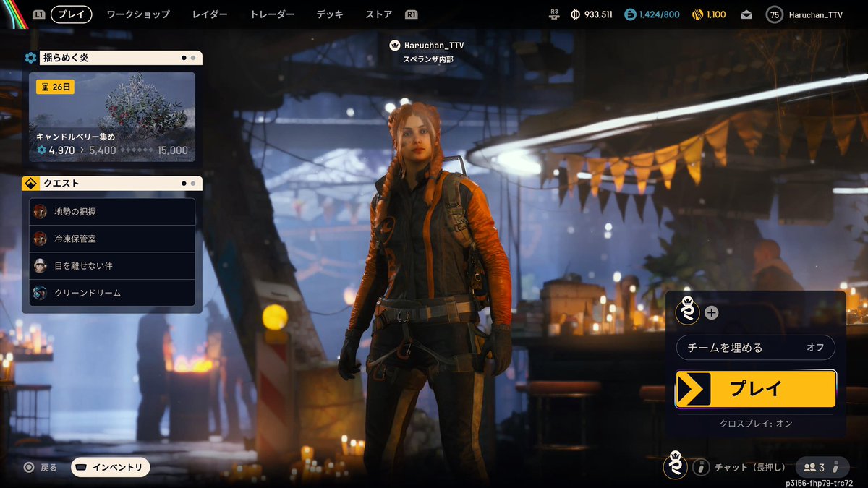This screenshot has height=488, width=868.
Task: Click the party leader emblem in squad panel
Action: 686,312
